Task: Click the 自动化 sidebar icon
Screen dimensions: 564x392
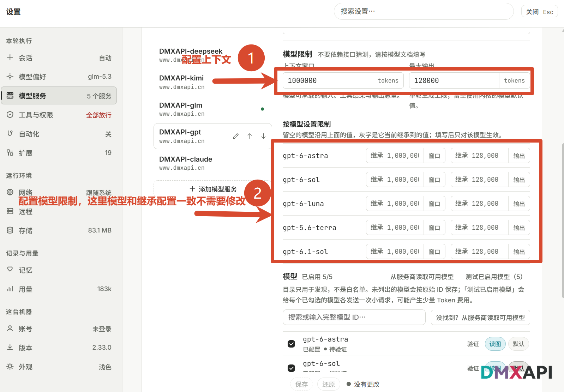Action: pos(10,134)
